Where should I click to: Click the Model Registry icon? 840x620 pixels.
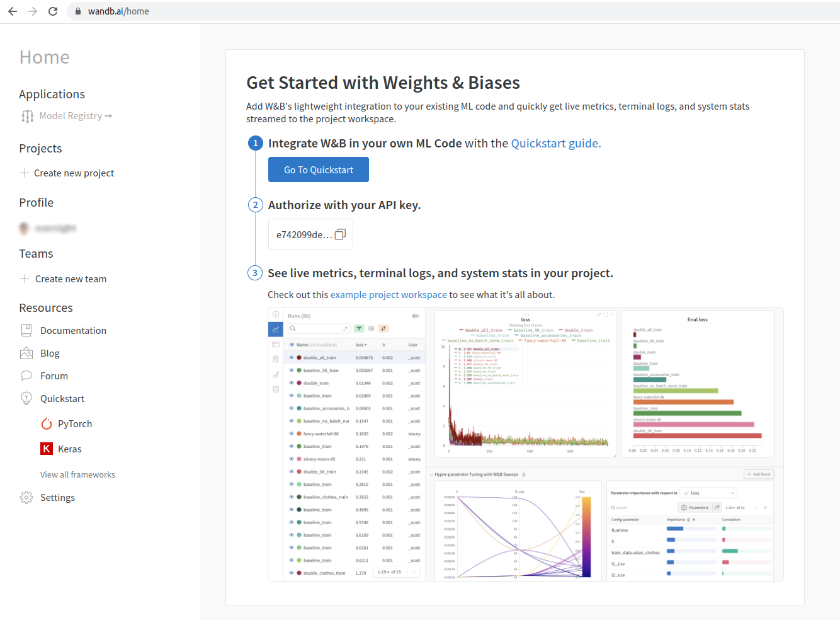click(27, 116)
